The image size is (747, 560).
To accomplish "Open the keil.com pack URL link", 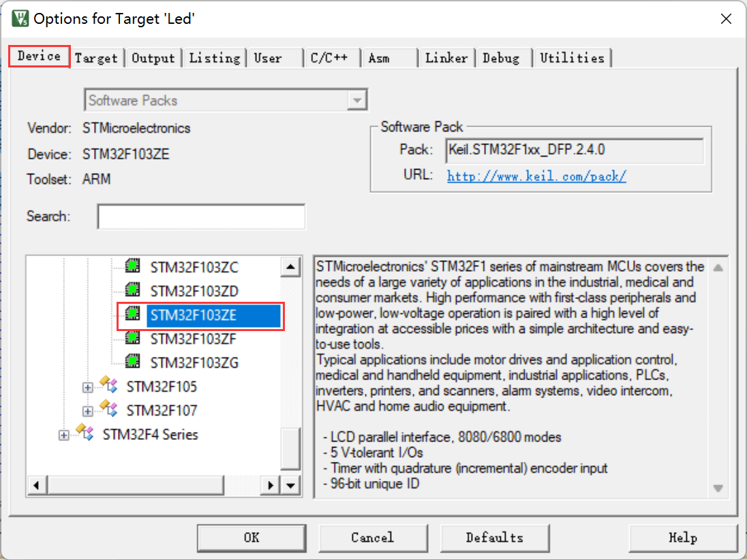I will pos(536,176).
